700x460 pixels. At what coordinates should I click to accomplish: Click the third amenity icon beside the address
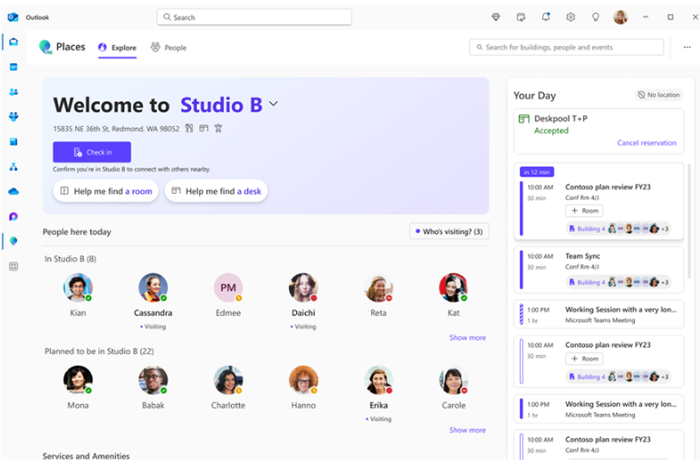pos(218,129)
